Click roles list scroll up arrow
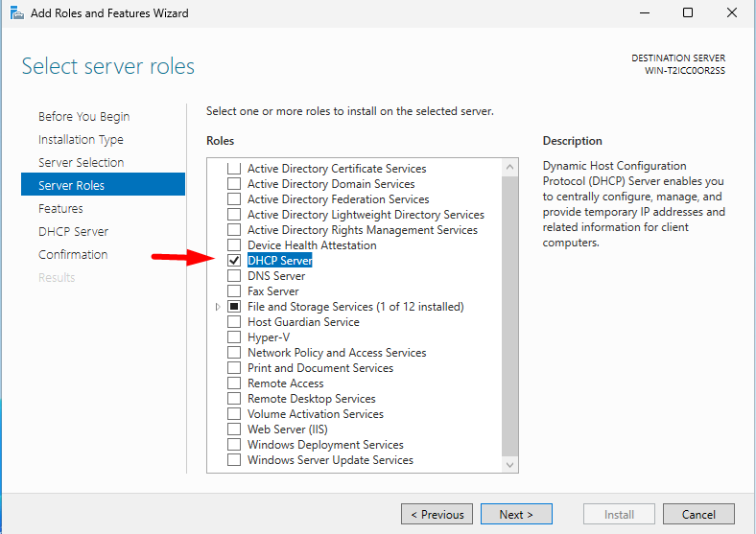The width and height of the screenshot is (756, 534). click(509, 168)
